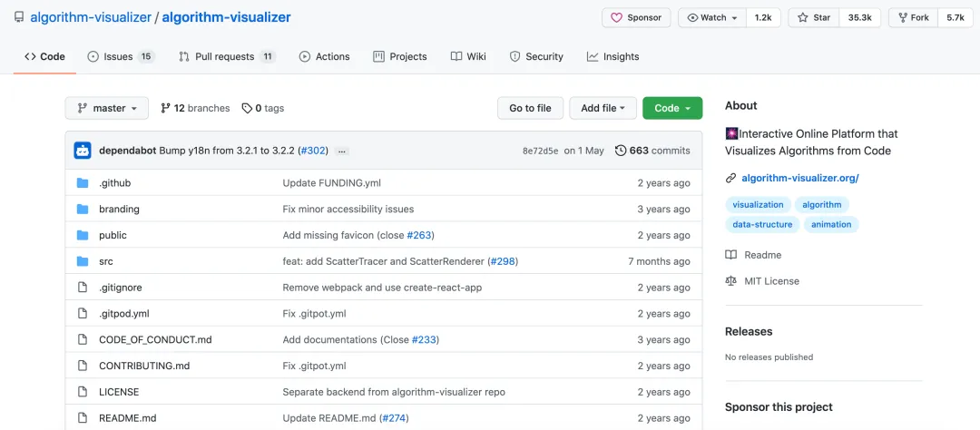Open the Pull requests tab

pyautogui.click(x=227, y=56)
